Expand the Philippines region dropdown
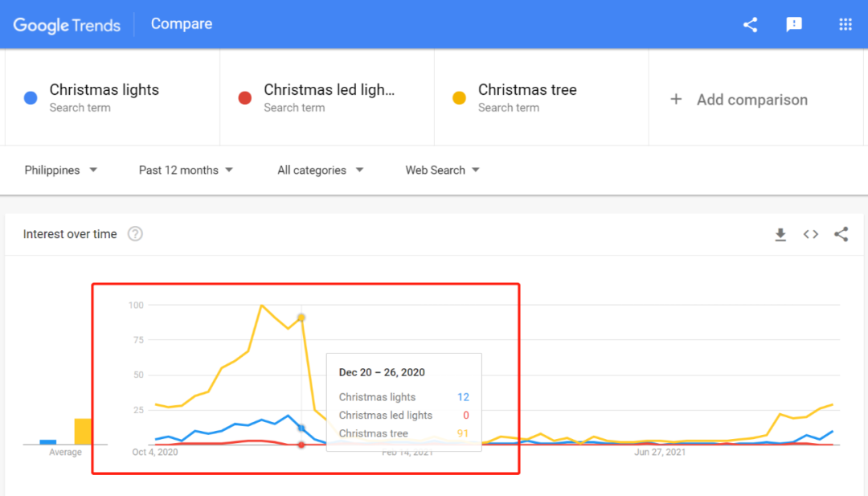Viewport: 868px width, 496px height. (x=60, y=170)
